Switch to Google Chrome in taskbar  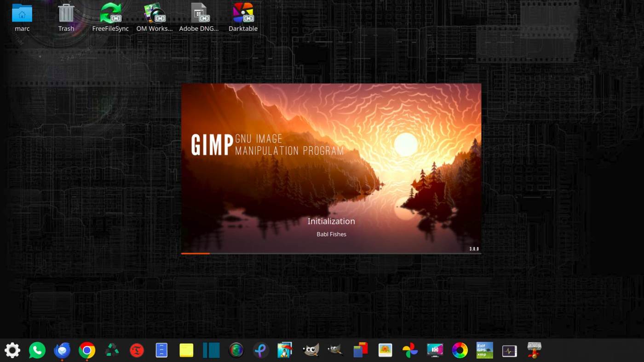[x=87, y=351]
